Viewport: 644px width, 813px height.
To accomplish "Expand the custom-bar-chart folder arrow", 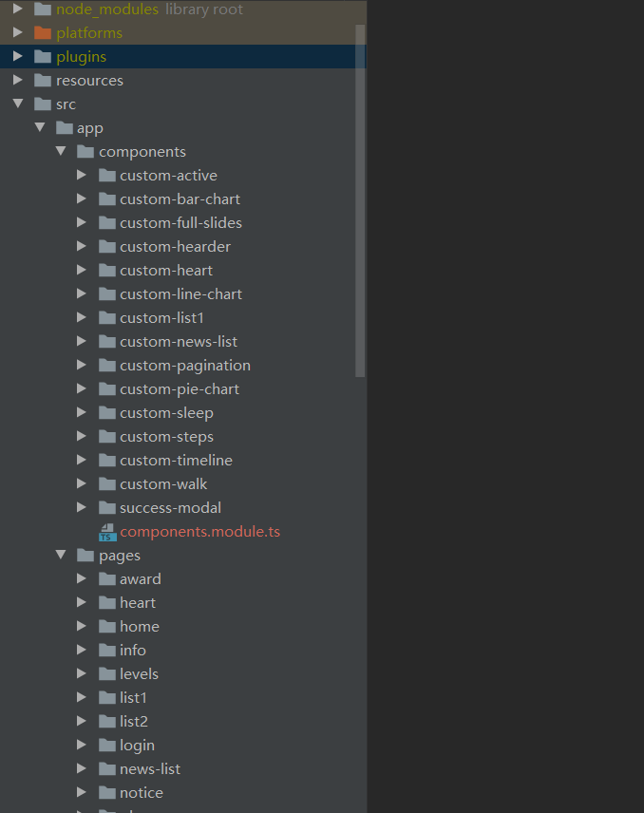I will coord(82,199).
